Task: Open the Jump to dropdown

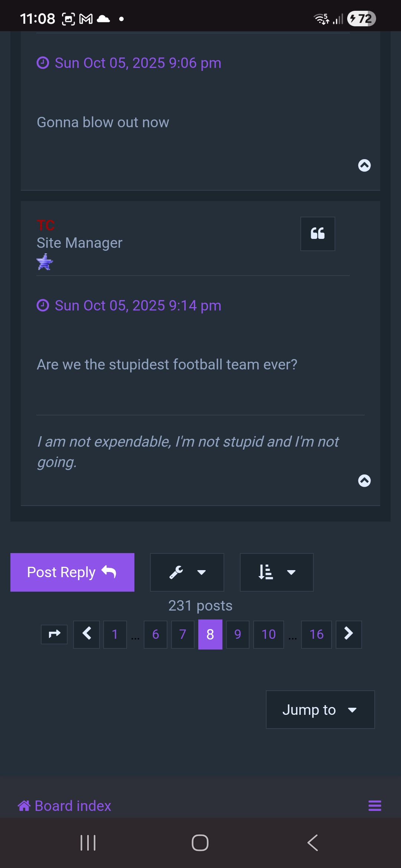Action: click(320, 710)
